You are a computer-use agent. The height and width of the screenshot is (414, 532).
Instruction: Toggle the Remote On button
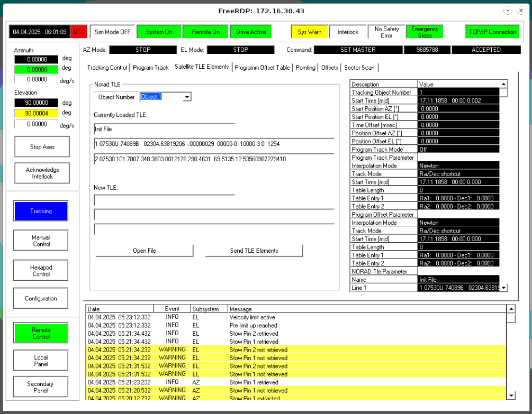click(205, 32)
